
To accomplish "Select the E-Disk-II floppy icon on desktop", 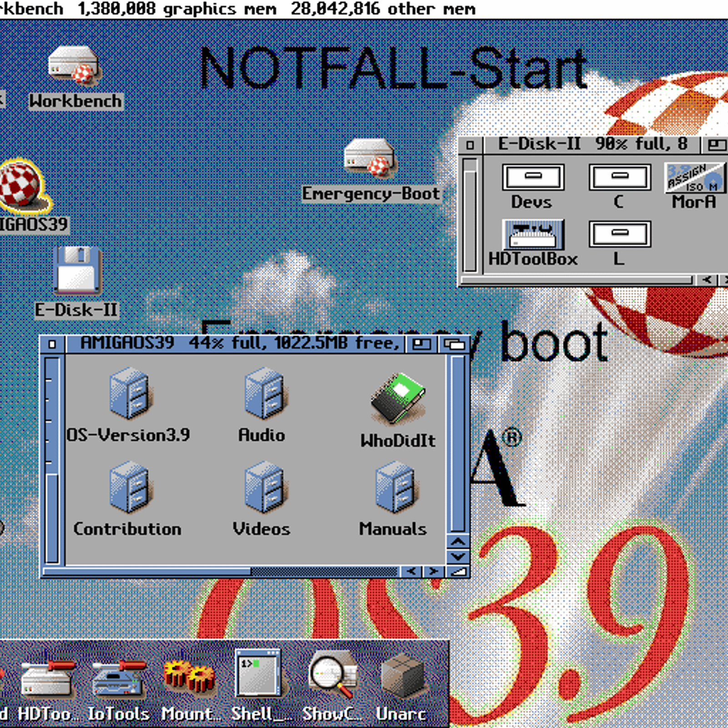I will point(77,270).
